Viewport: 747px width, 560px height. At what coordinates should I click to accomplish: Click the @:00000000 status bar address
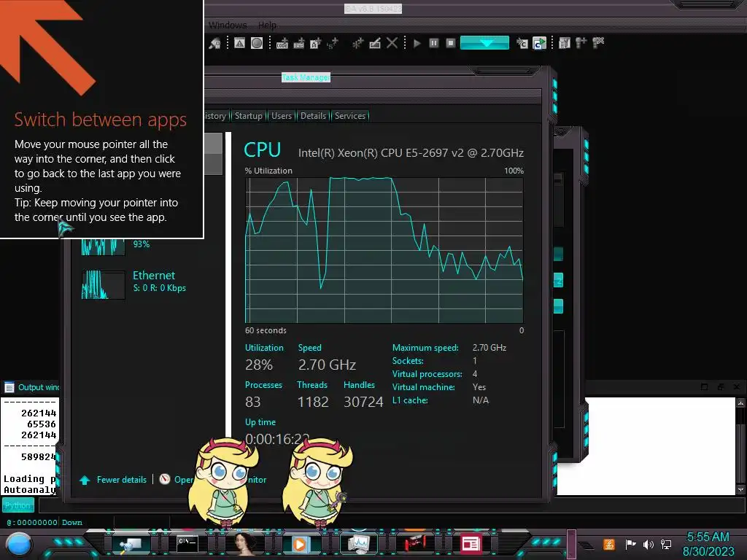32,522
